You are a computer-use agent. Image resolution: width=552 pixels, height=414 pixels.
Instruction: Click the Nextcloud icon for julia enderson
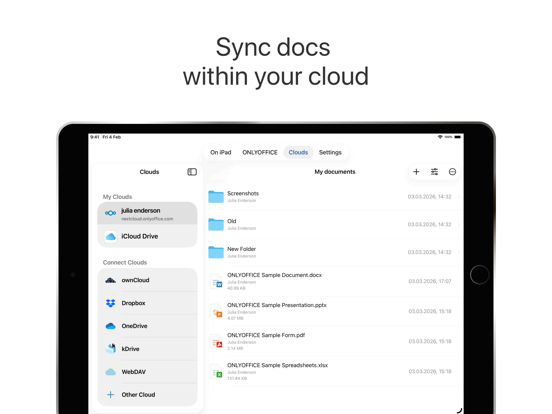pyautogui.click(x=111, y=213)
